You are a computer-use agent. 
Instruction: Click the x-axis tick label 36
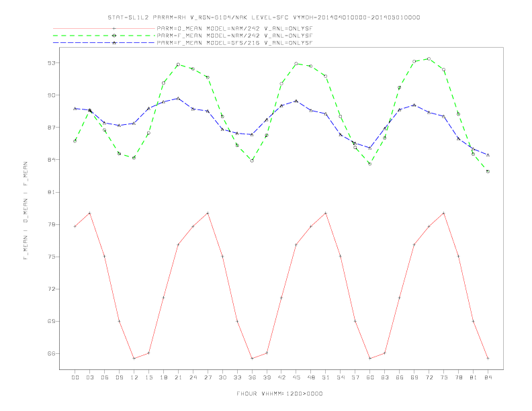[x=252, y=377]
